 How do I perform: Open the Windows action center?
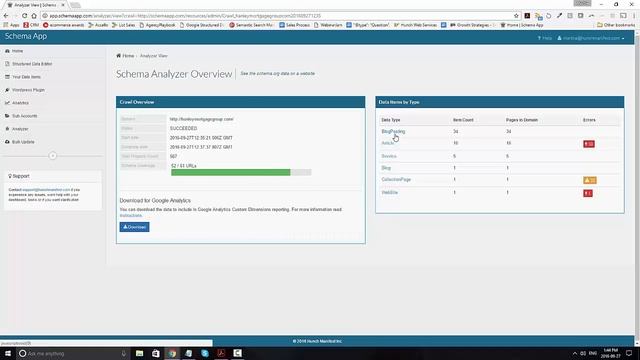coord(629,353)
